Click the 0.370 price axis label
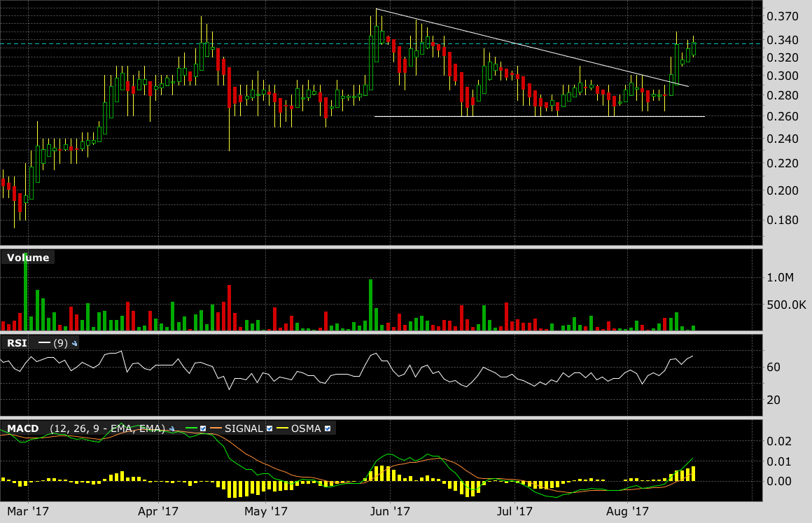 click(x=783, y=17)
